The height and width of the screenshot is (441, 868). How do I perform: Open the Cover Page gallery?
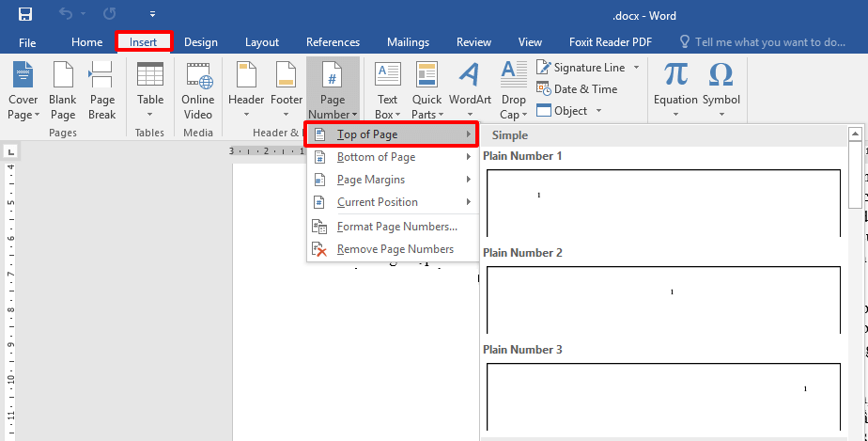[23, 91]
